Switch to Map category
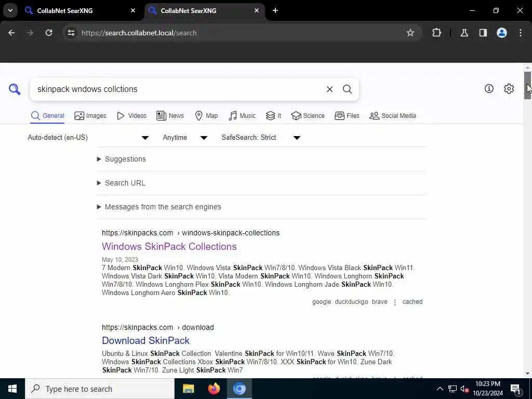 click(206, 116)
